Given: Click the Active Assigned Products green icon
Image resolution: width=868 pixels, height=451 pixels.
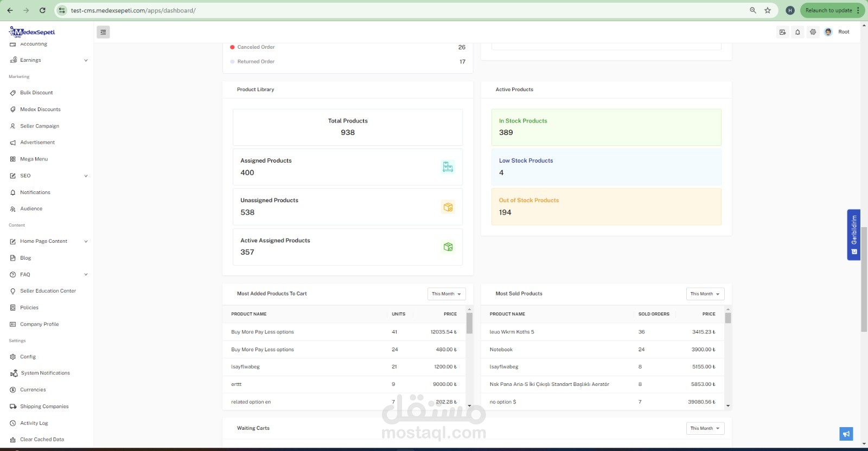Looking at the screenshot, I should click(448, 247).
